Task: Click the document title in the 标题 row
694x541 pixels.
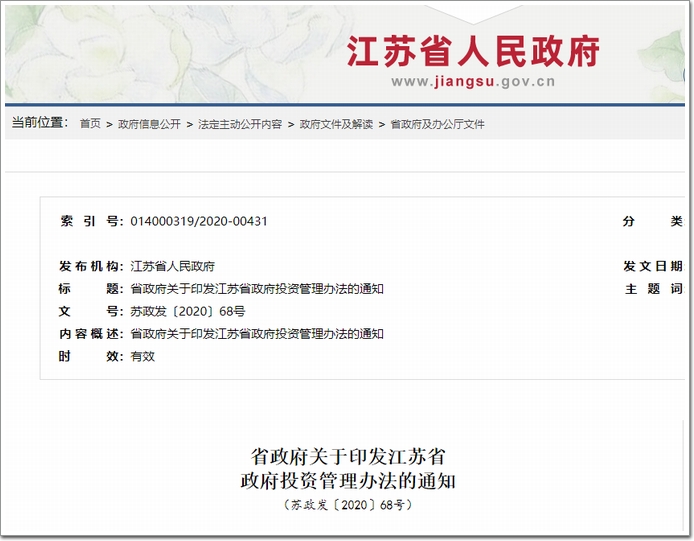Action: (x=257, y=289)
